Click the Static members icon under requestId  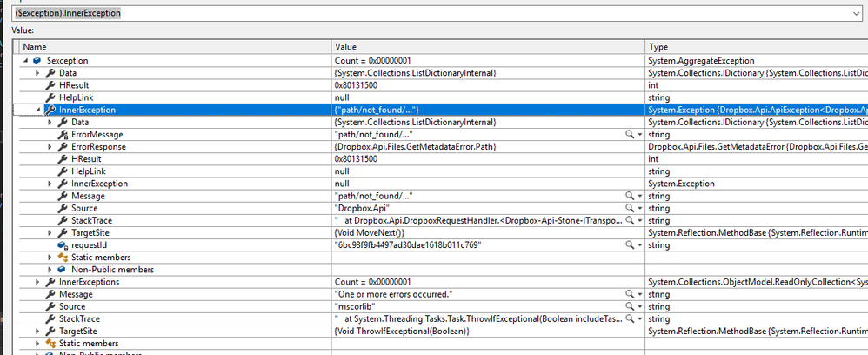[x=62, y=258]
